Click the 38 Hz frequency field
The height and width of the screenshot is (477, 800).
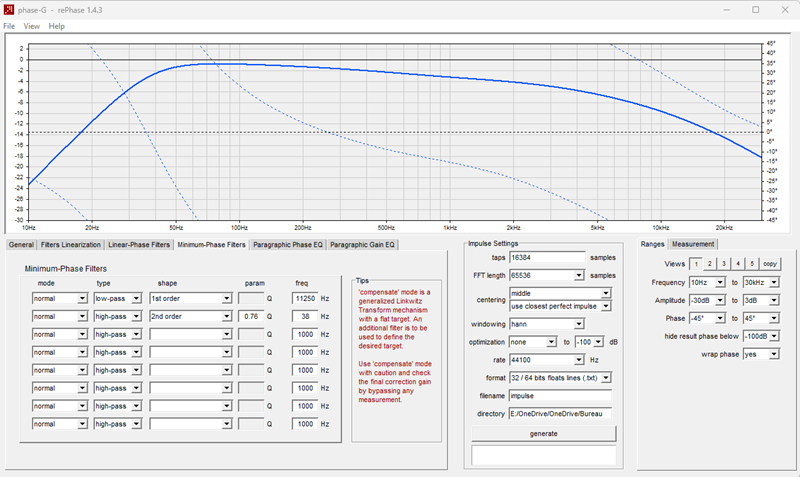305,316
